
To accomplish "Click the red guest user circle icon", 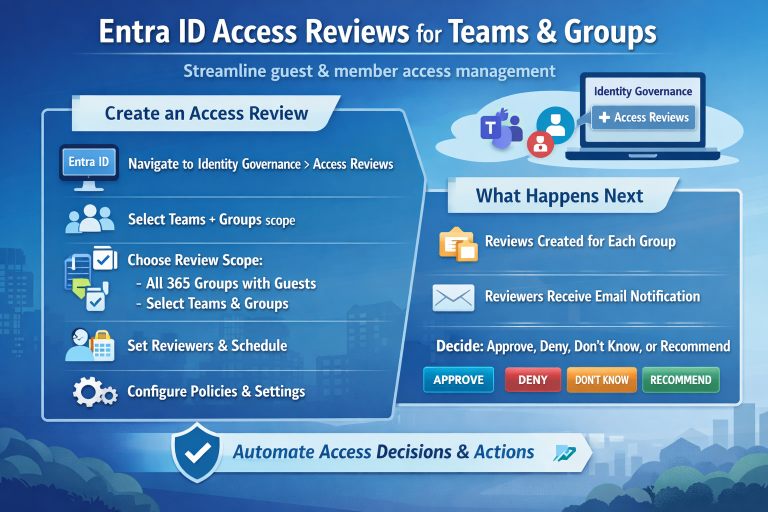I will click(540, 144).
